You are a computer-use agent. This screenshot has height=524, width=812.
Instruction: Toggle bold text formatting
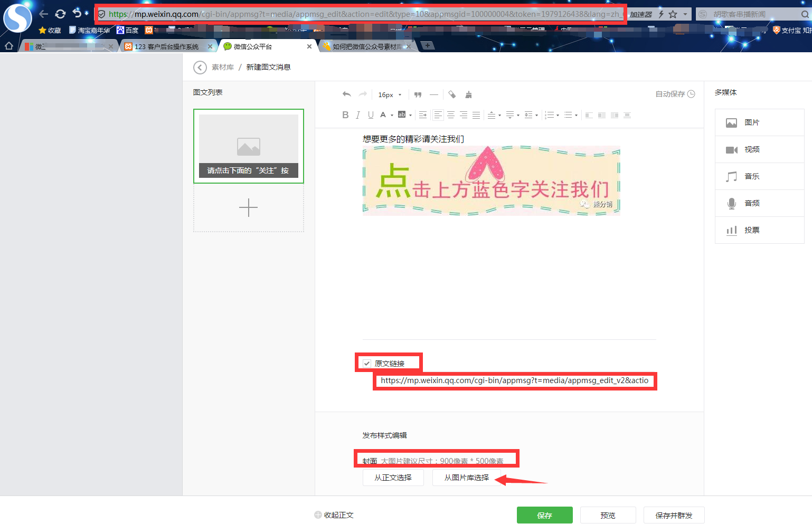click(x=345, y=115)
